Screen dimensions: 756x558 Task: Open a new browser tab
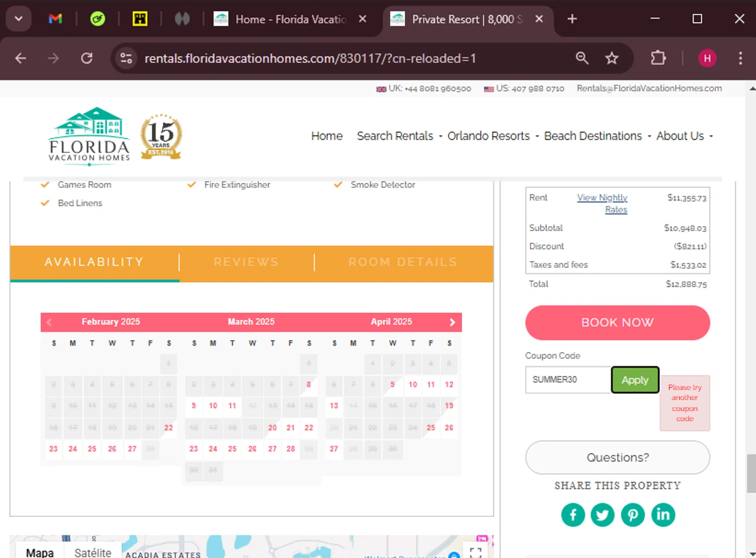point(572,19)
